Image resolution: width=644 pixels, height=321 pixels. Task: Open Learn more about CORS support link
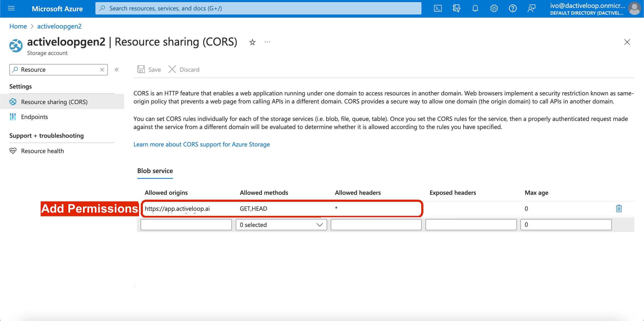pyautogui.click(x=202, y=144)
